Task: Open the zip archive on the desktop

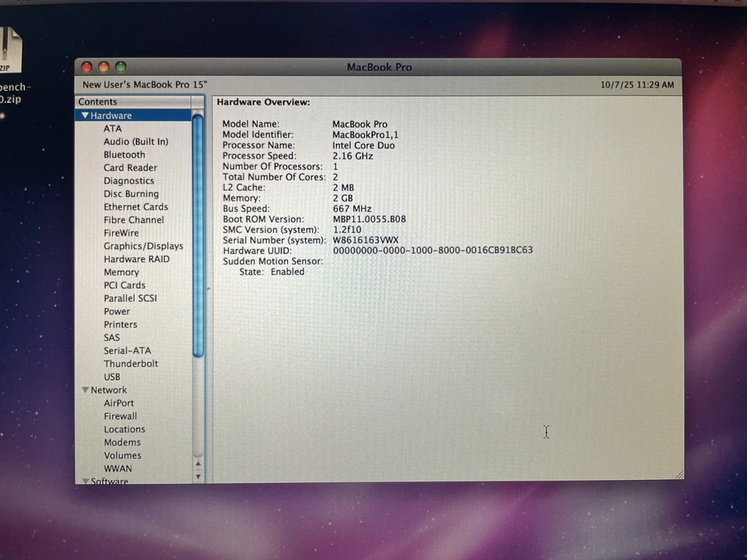Action: [8, 51]
